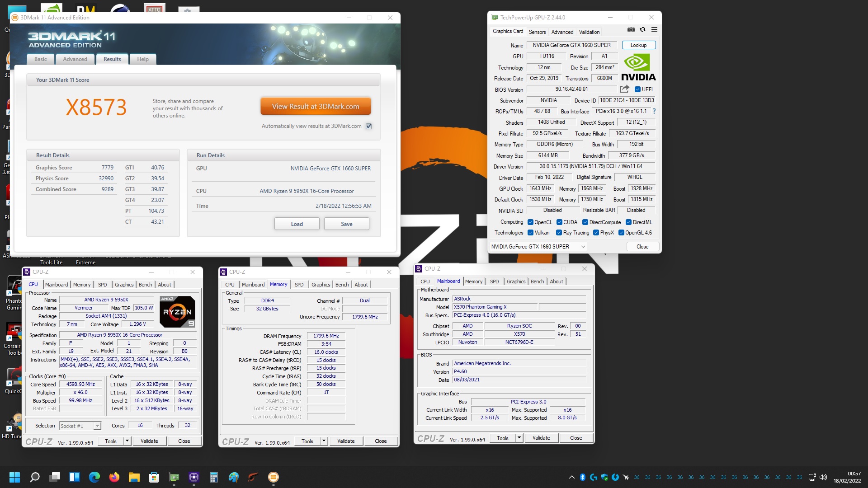Image resolution: width=868 pixels, height=488 pixels.
Task: Click the Close button at GPU-Z bottom
Action: click(642, 247)
